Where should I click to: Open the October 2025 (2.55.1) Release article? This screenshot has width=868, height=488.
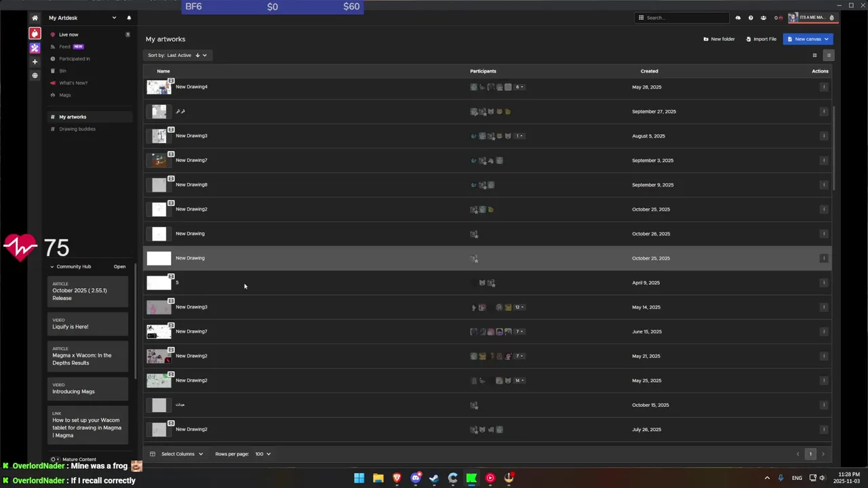click(87, 291)
